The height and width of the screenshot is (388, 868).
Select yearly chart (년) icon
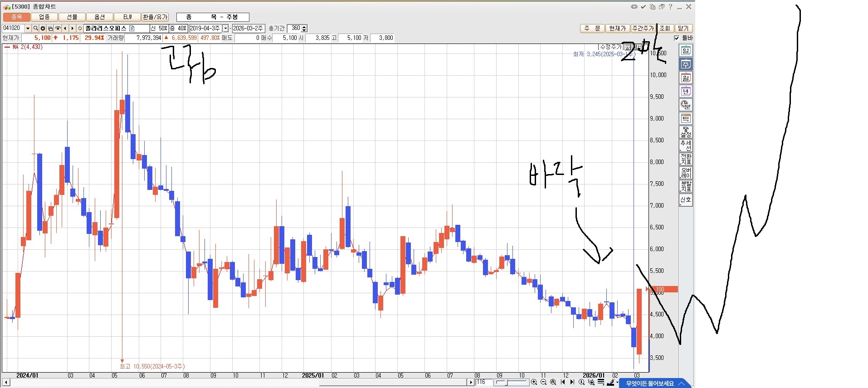(685, 92)
